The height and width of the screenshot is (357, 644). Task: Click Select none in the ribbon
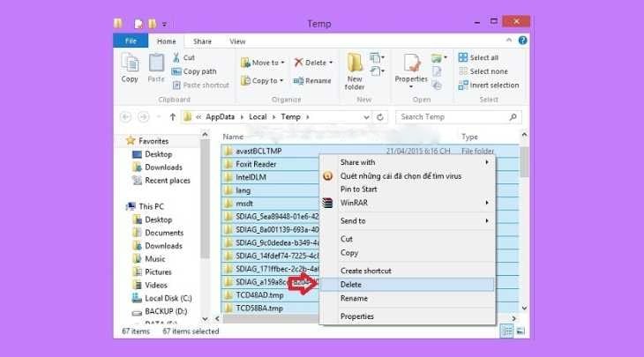pyautogui.click(x=483, y=71)
